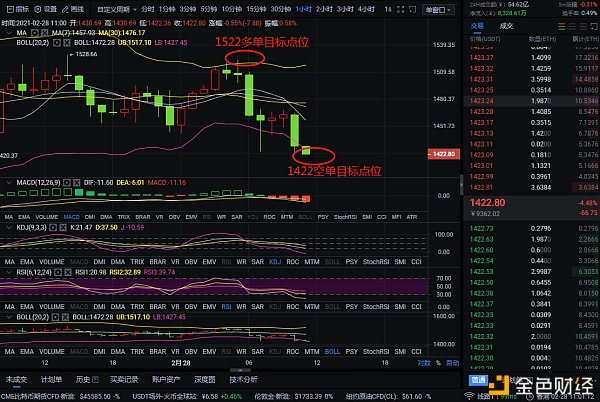Open MACD(12,26,9) settings gear
The image size is (600, 402).
(x=67, y=183)
